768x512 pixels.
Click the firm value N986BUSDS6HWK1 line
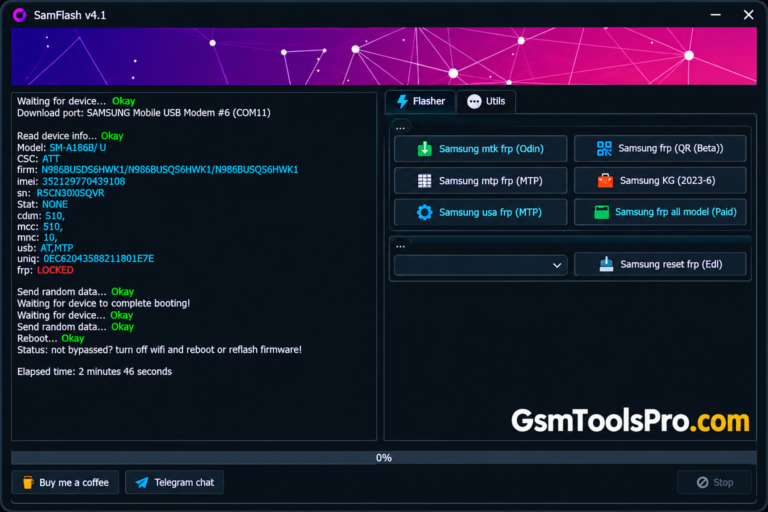[x=169, y=170]
